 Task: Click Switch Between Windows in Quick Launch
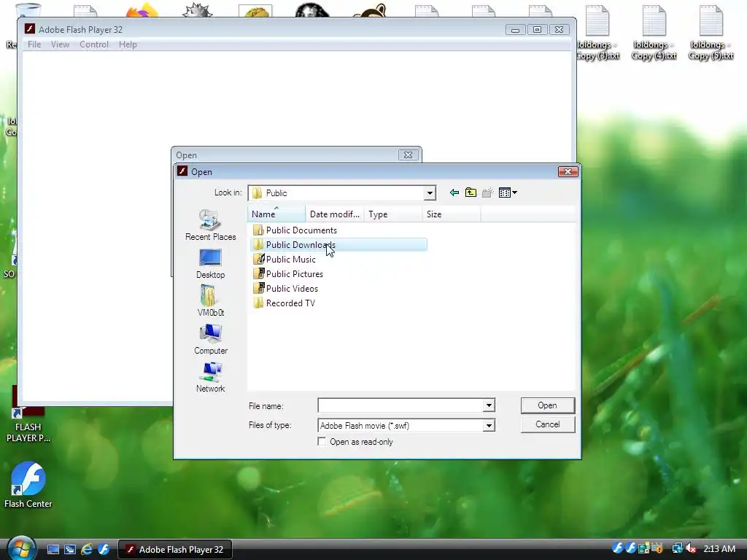(x=70, y=550)
